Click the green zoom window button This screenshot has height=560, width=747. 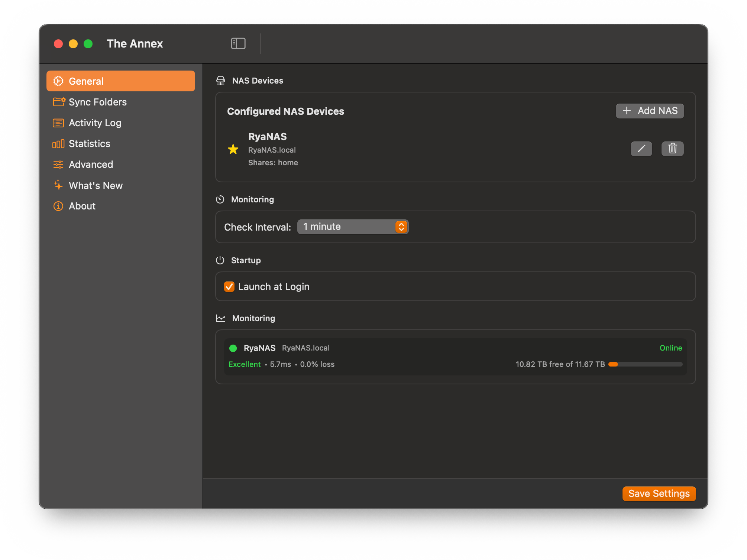click(x=88, y=44)
